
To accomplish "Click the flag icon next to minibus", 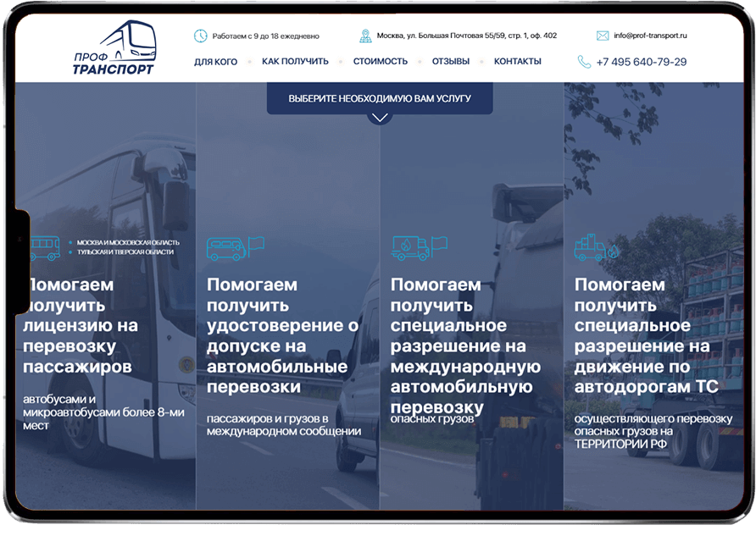I will point(256,246).
